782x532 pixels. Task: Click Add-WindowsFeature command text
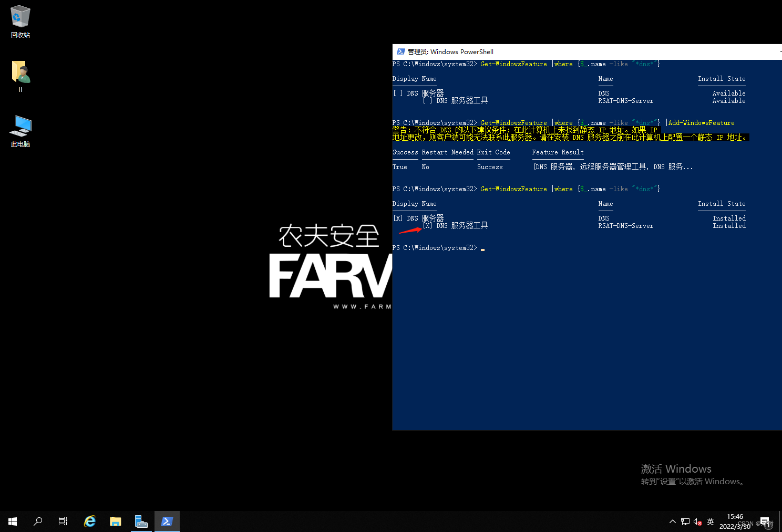701,123
